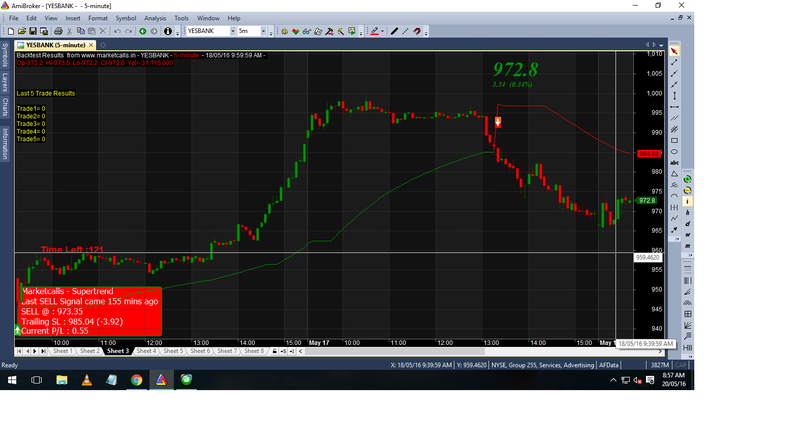This screenshot has width=800, height=447.
Task: Toggle the intraday 'i' interval button
Action: click(x=687, y=202)
